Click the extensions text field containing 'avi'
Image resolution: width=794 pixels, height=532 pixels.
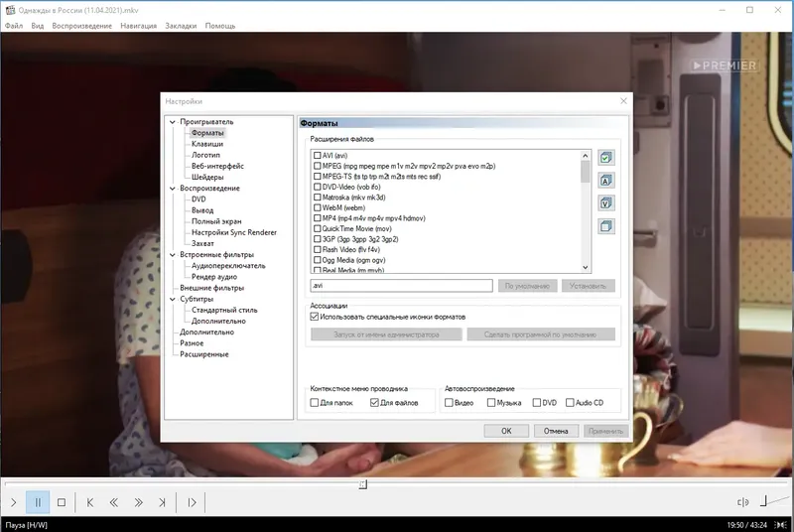(401, 286)
